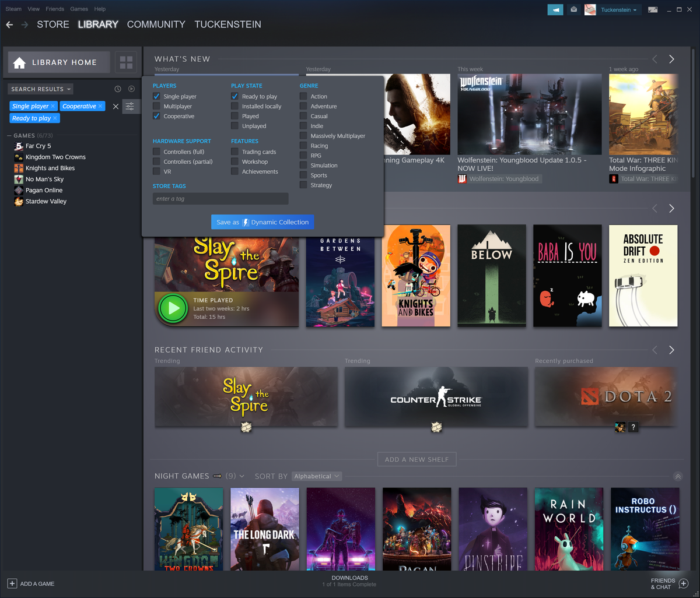This screenshot has height=598, width=700.
Task: Click the recent games clock icon
Action: (x=117, y=89)
